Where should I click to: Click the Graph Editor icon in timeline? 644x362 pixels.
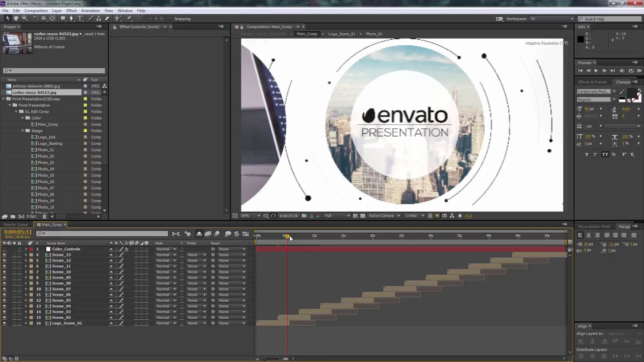(x=246, y=234)
